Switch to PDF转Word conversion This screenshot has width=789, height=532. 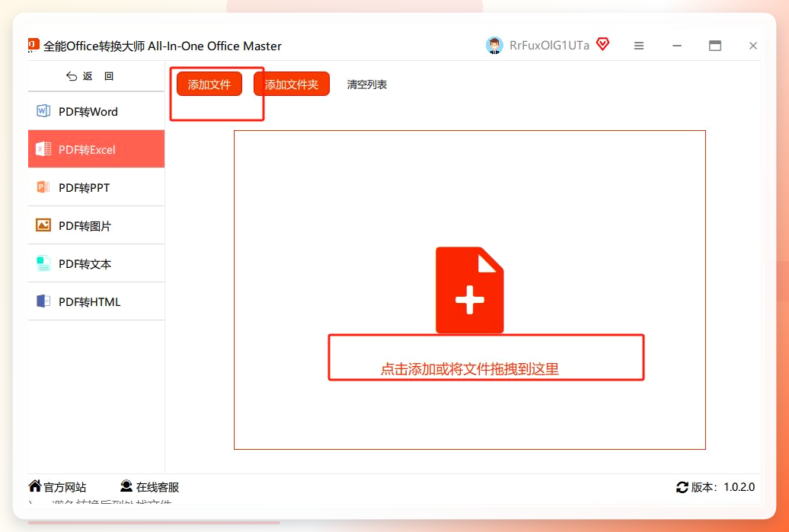click(x=97, y=111)
